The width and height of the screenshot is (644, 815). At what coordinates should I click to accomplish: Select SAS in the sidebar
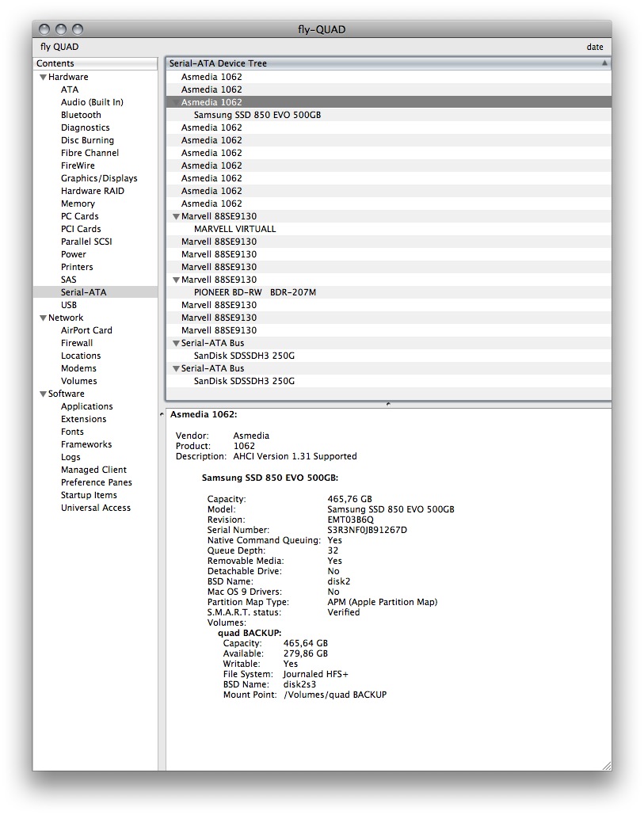69,280
